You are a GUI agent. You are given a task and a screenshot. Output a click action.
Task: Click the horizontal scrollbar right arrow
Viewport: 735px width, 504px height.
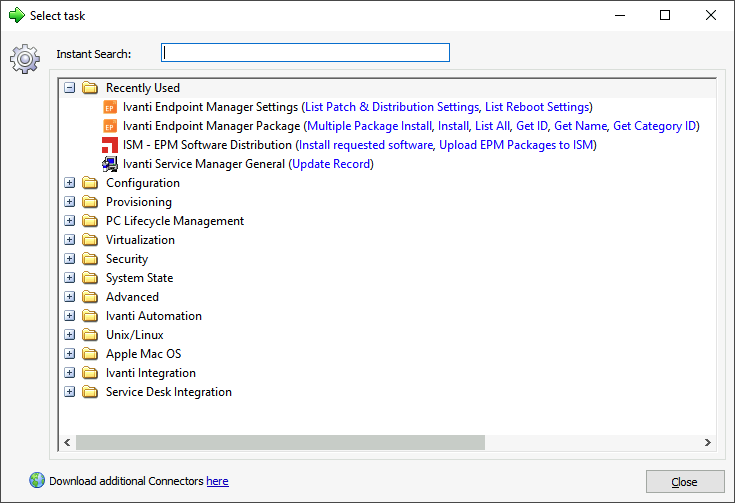[708, 443]
